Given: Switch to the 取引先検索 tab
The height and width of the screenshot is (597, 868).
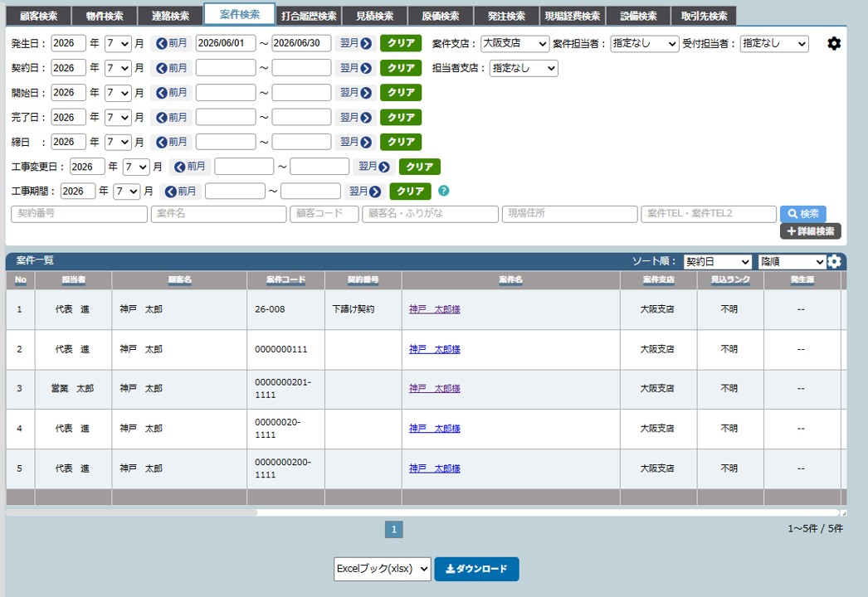Looking at the screenshot, I should pos(705,16).
